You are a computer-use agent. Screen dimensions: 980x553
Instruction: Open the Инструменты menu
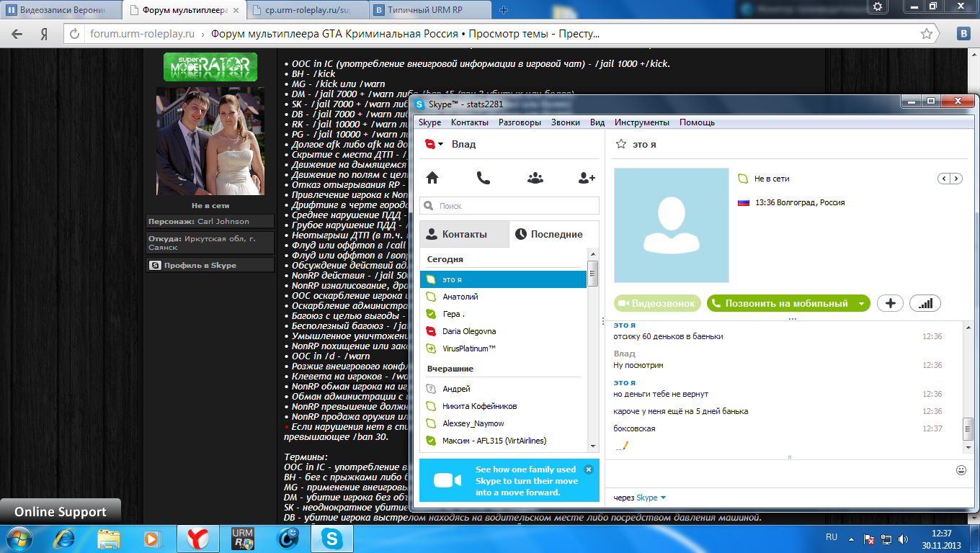click(641, 122)
